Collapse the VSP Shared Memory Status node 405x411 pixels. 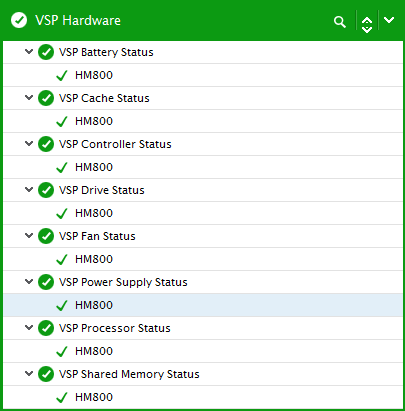tap(29, 374)
